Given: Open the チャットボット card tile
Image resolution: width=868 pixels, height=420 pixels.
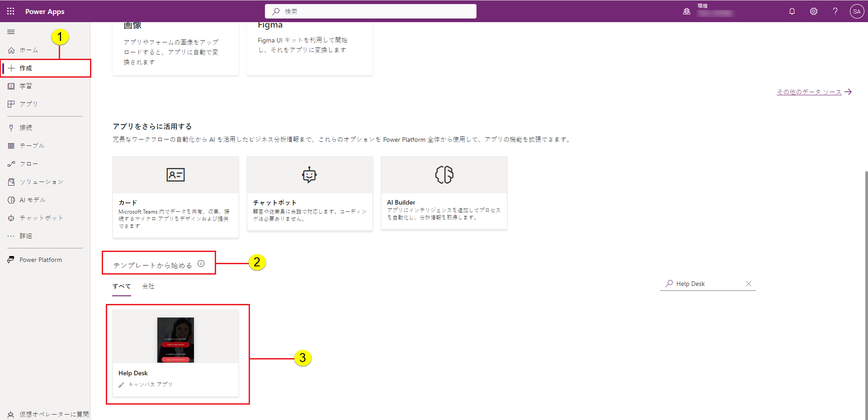Looking at the screenshot, I should click(x=310, y=194).
